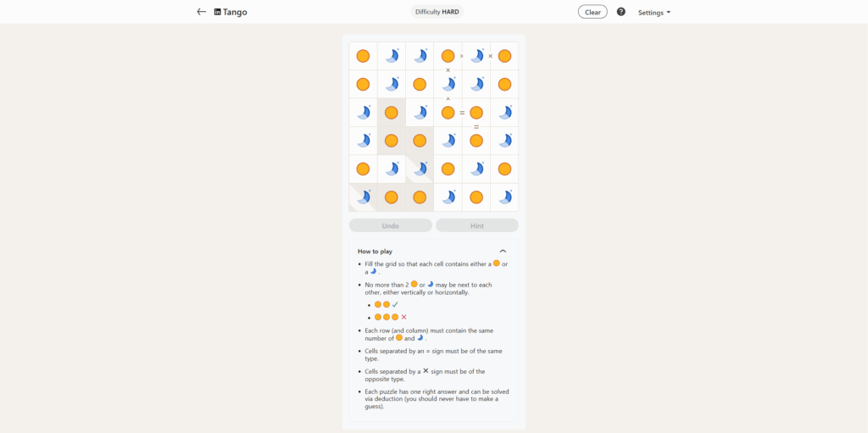Click the moon in the bottom-right grid cell
This screenshot has width=868, height=433.
504,197
